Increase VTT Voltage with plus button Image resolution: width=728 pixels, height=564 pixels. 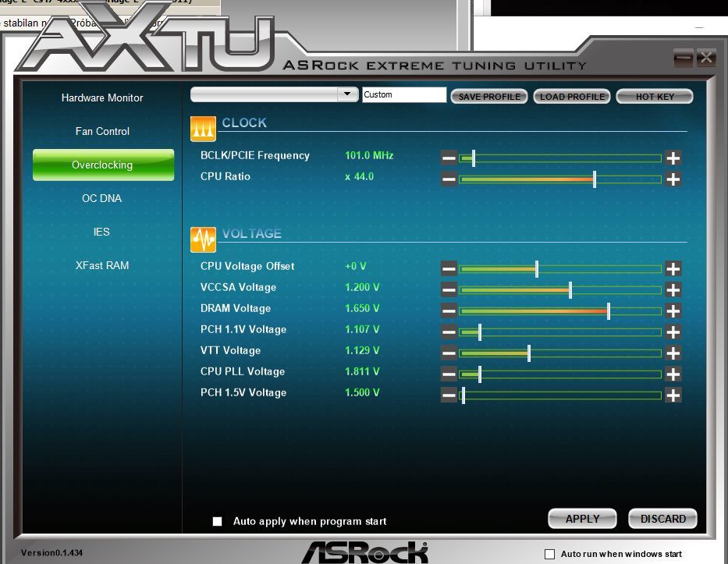click(x=673, y=353)
